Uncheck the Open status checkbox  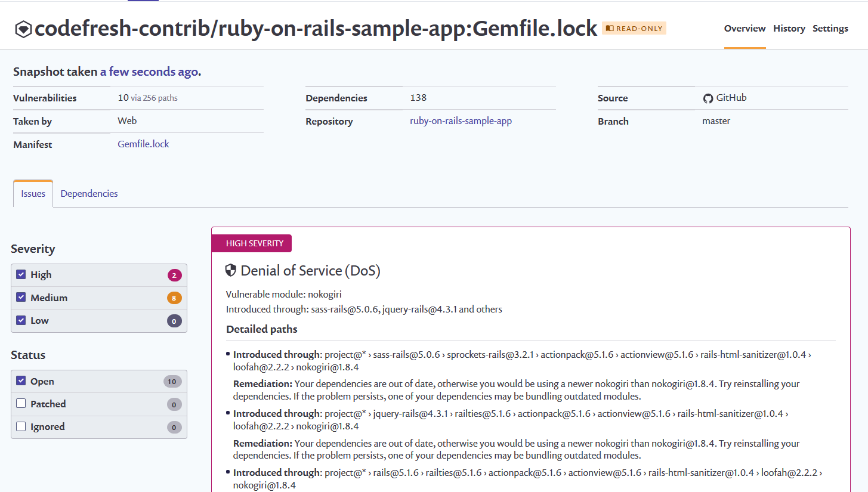coord(21,381)
